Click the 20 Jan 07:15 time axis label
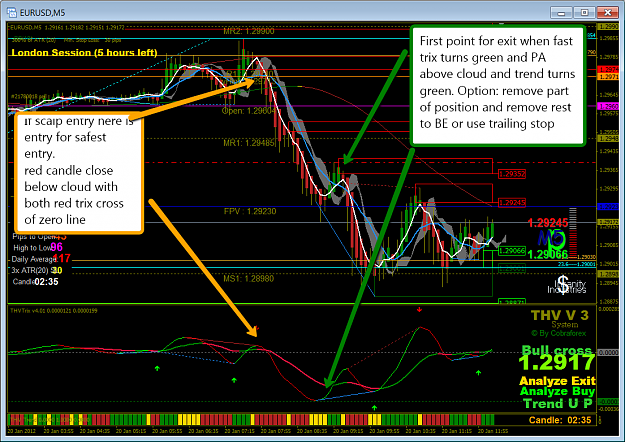Viewport: 625px width, 442px height. coord(239,431)
